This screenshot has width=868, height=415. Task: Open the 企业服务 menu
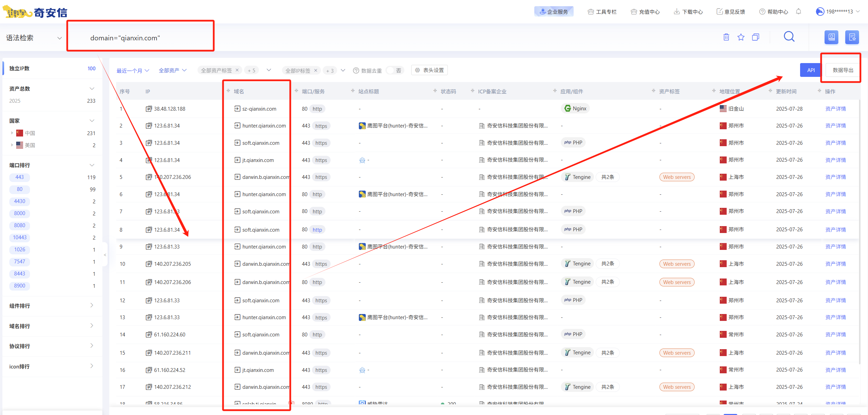tap(554, 11)
